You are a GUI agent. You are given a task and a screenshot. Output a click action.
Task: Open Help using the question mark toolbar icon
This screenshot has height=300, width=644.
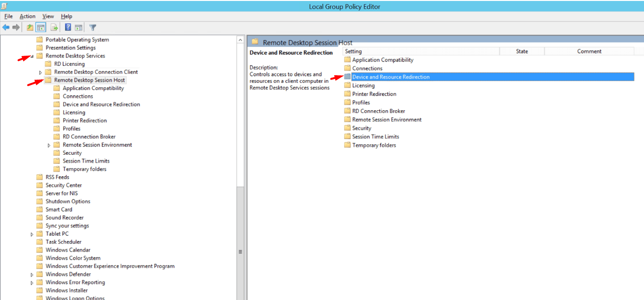pyautogui.click(x=68, y=27)
